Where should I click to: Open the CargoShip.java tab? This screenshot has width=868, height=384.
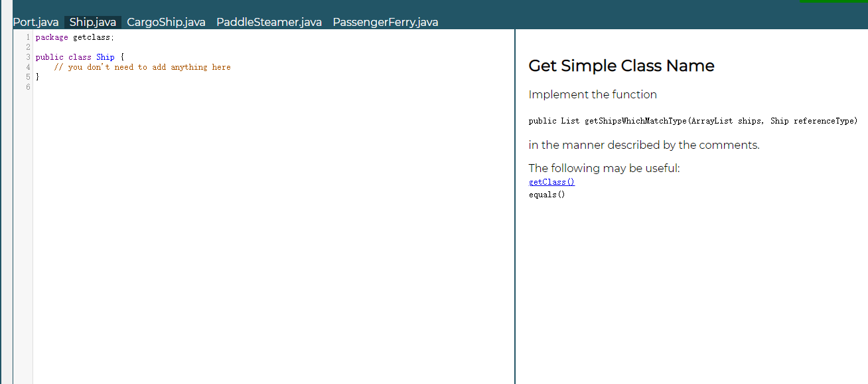[165, 21]
